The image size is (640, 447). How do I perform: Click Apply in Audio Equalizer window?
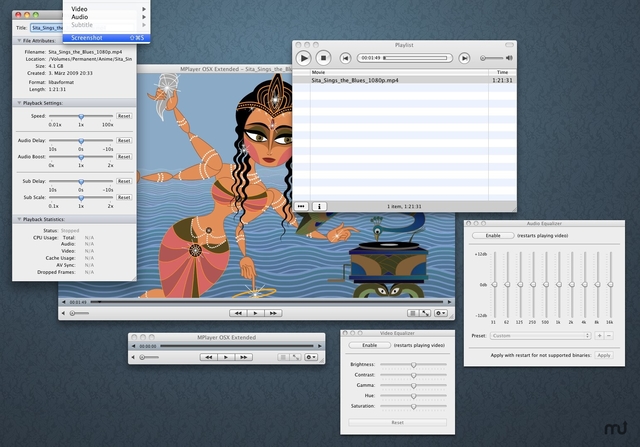(x=604, y=355)
